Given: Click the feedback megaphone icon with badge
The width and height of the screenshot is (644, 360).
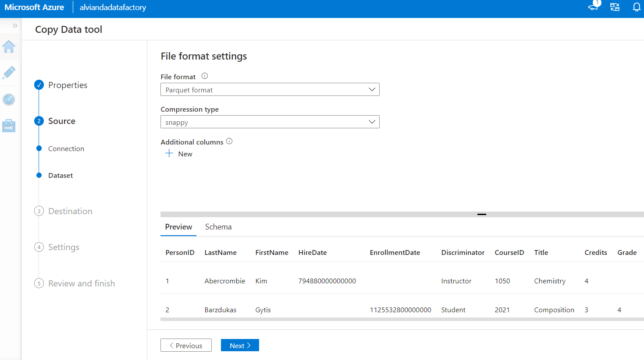Looking at the screenshot, I should click(x=593, y=7).
